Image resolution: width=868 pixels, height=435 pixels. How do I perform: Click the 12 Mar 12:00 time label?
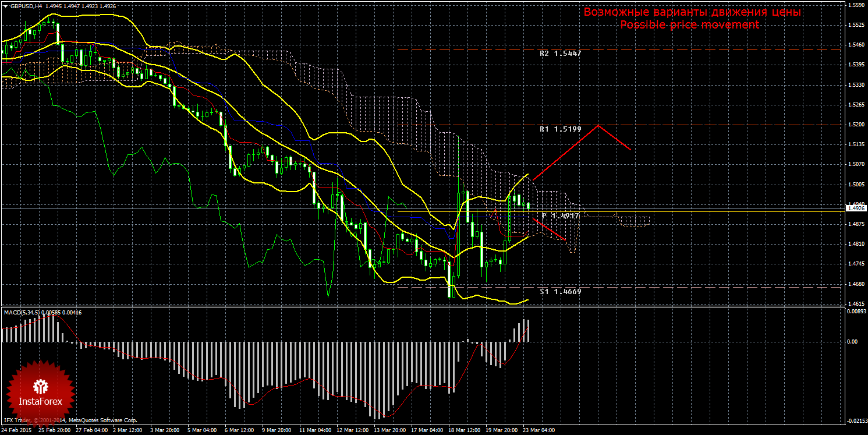click(x=354, y=430)
